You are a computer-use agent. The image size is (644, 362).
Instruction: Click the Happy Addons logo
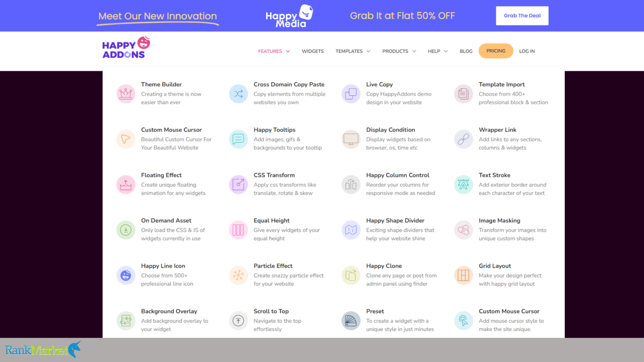126,47
